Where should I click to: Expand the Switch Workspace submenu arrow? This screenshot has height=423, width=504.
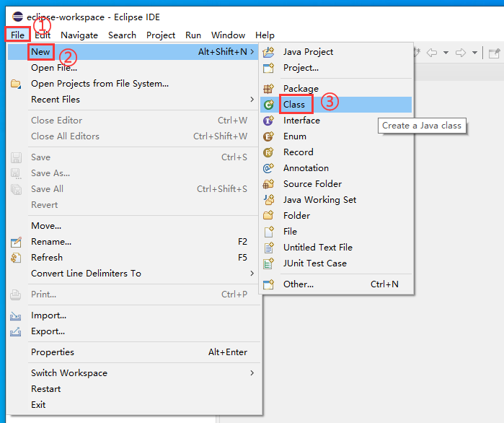[252, 373]
